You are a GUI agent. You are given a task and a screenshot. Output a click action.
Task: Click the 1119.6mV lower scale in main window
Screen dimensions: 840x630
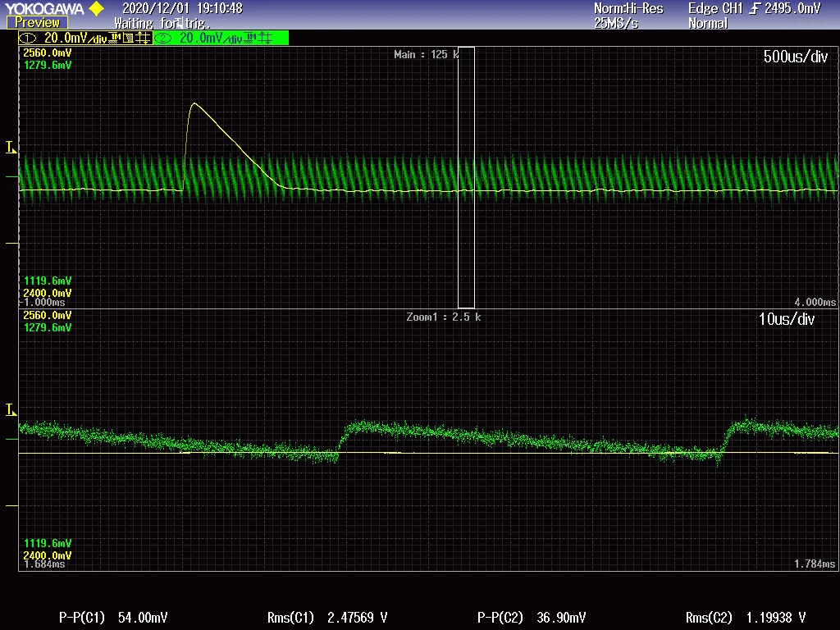point(47,281)
